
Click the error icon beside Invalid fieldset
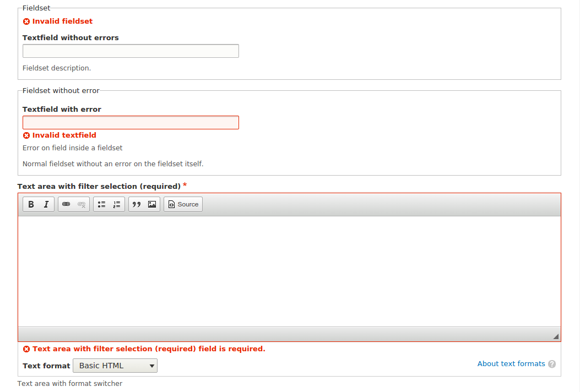pyautogui.click(x=26, y=21)
